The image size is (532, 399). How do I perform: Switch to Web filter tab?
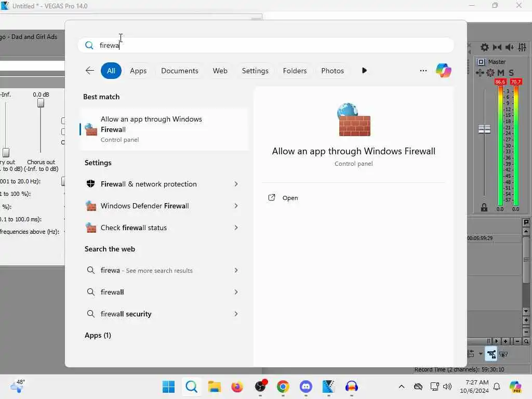pyautogui.click(x=220, y=71)
